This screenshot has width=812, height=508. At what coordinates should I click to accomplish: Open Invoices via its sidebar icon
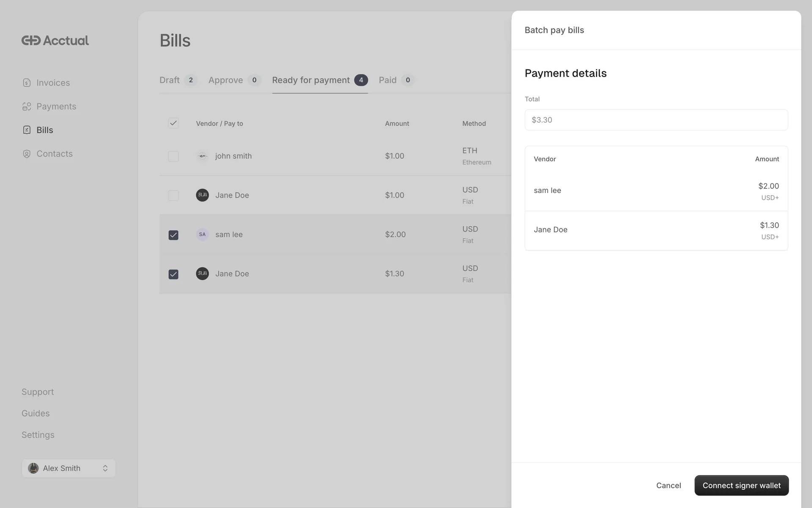[27, 83]
